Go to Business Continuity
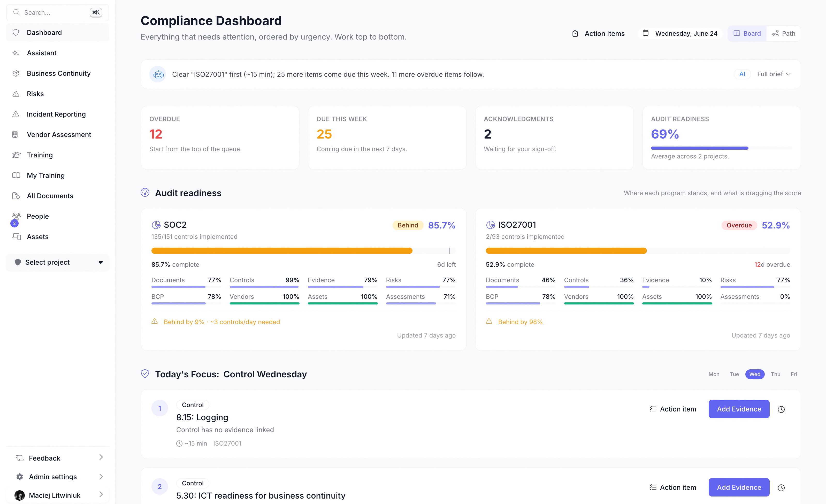This screenshot has height=504, width=826. pos(58,73)
